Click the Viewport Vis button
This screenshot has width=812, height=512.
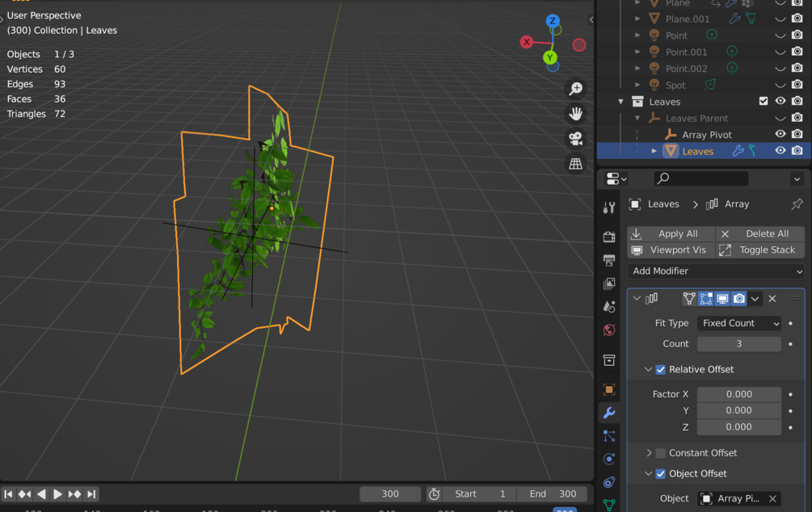671,250
